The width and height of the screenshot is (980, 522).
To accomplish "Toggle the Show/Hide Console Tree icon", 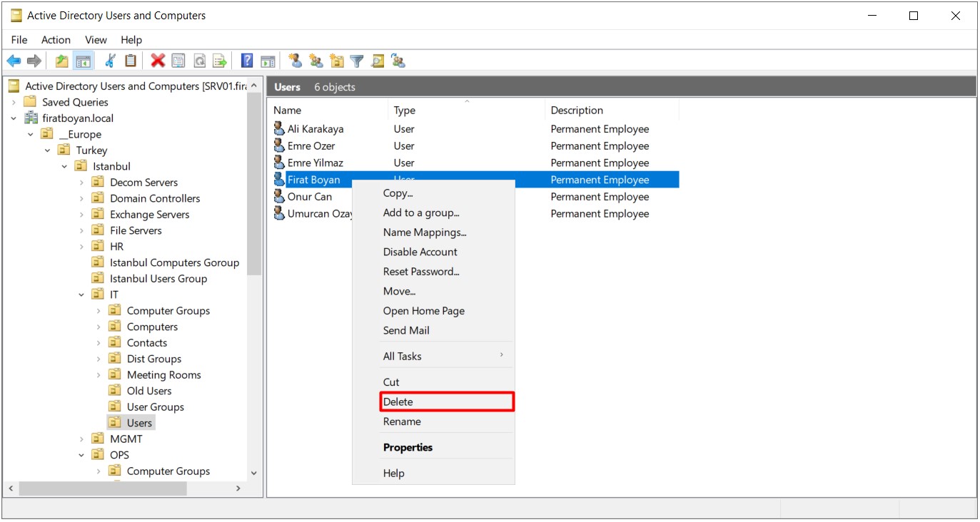I will coord(84,61).
